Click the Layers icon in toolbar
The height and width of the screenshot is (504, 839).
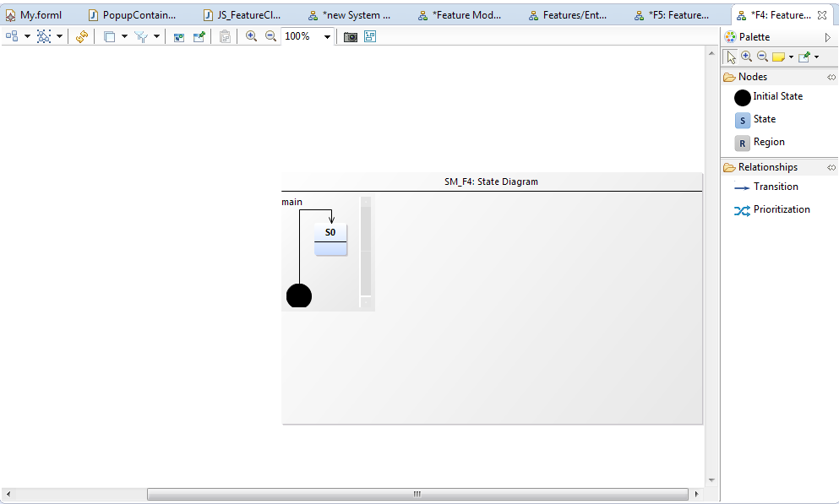(109, 36)
